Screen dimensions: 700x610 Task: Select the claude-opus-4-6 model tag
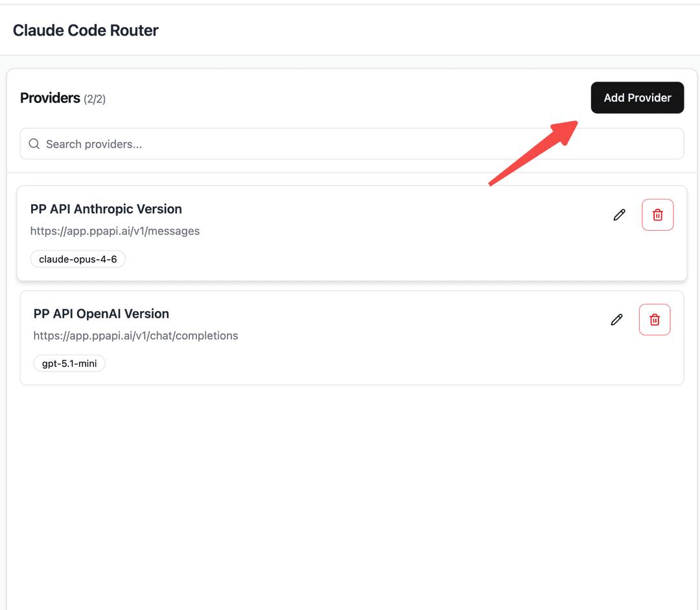tap(78, 259)
